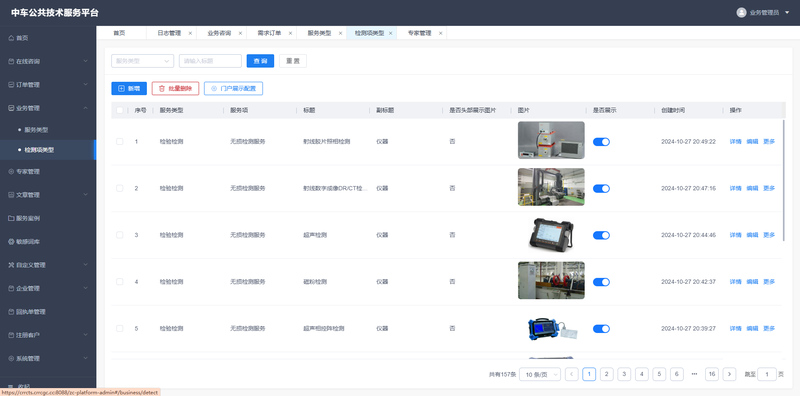The width and height of the screenshot is (800, 396).
Task: Go to next page with right arrow
Action: pos(730,374)
